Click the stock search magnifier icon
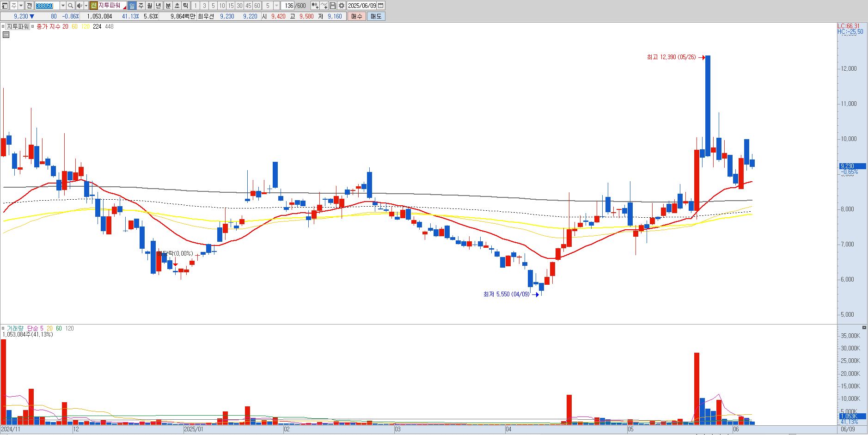Screen dimensions: 868x435 (x=70, y=6)
